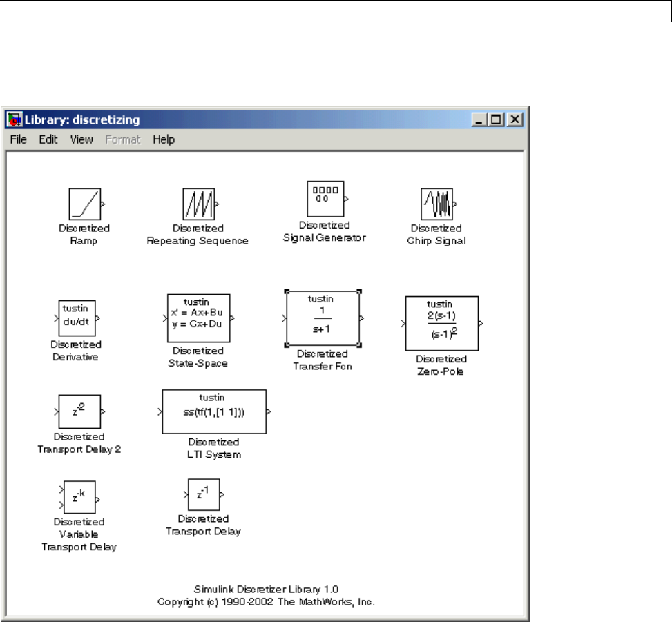The height and width of the screenshot is (622, 672).
Task: Click the 'Discretized Transport Delay 2' label
Action: pos(79,443)
